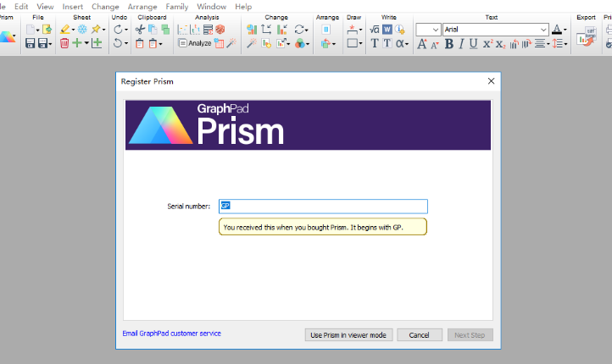Open the font size dropdown
612x364 pixels.
(436, 30)
